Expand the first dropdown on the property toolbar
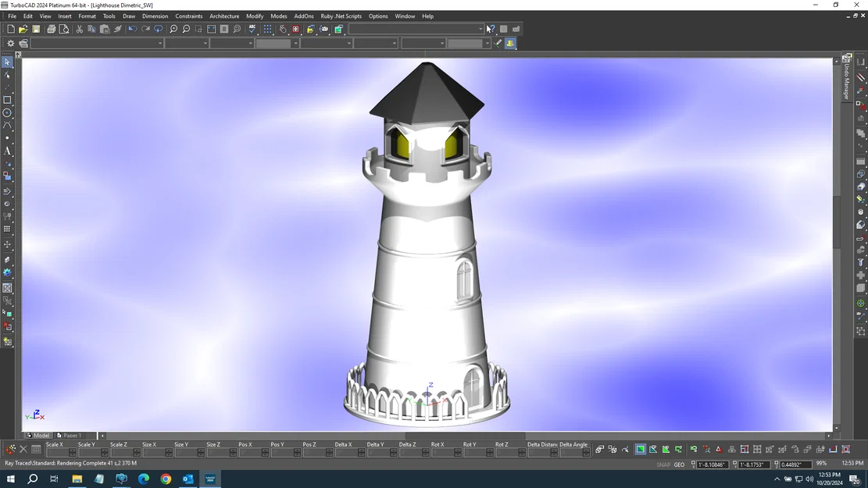 [160, 43]
